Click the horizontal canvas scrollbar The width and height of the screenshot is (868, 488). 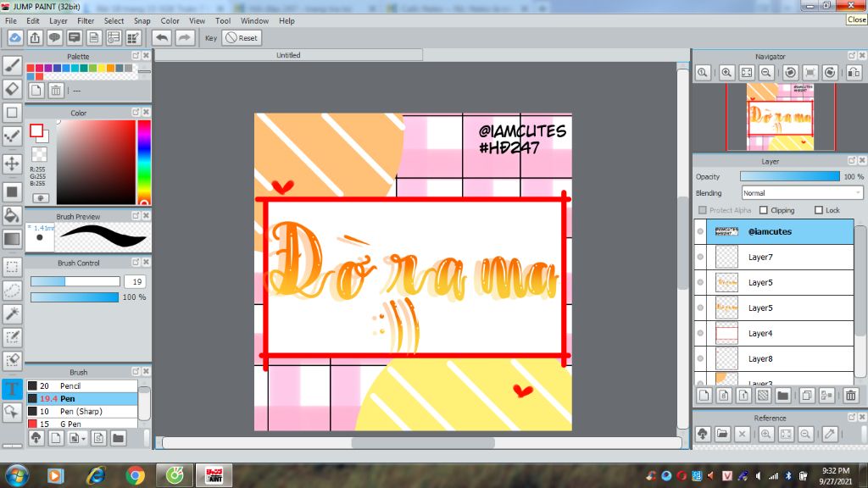[422, 442]
